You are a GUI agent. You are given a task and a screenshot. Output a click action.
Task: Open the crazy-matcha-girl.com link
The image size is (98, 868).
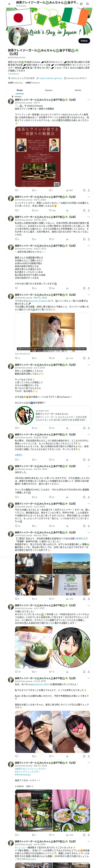tap(51, 78)
